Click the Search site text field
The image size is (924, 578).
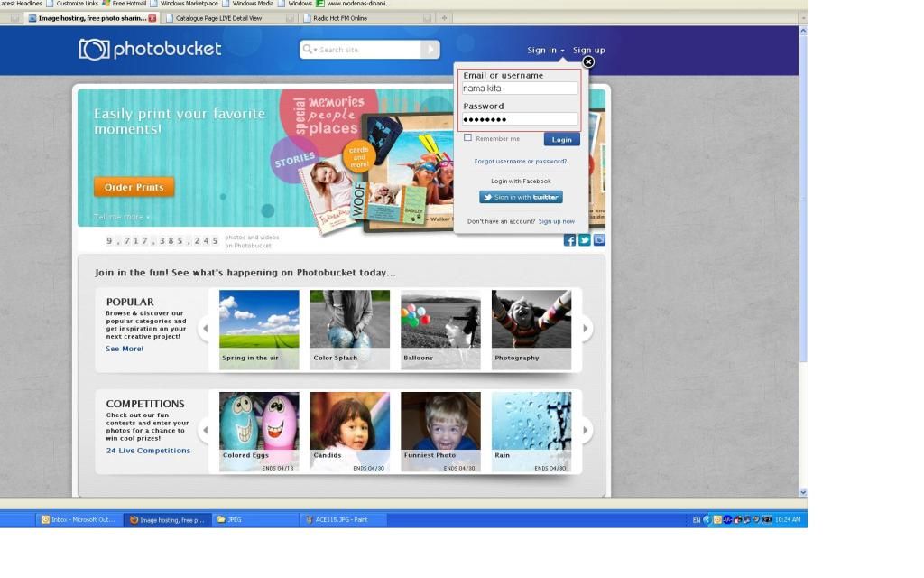coord(369,50)
